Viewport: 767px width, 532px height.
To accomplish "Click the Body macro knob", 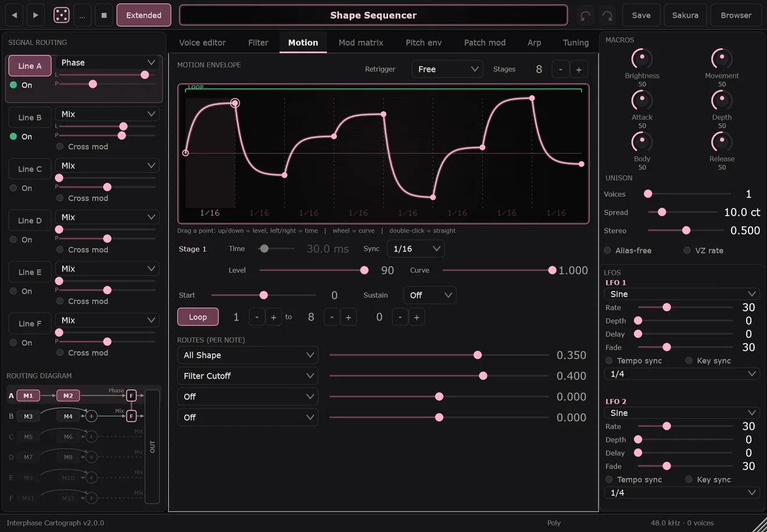I will pos(642,142).
